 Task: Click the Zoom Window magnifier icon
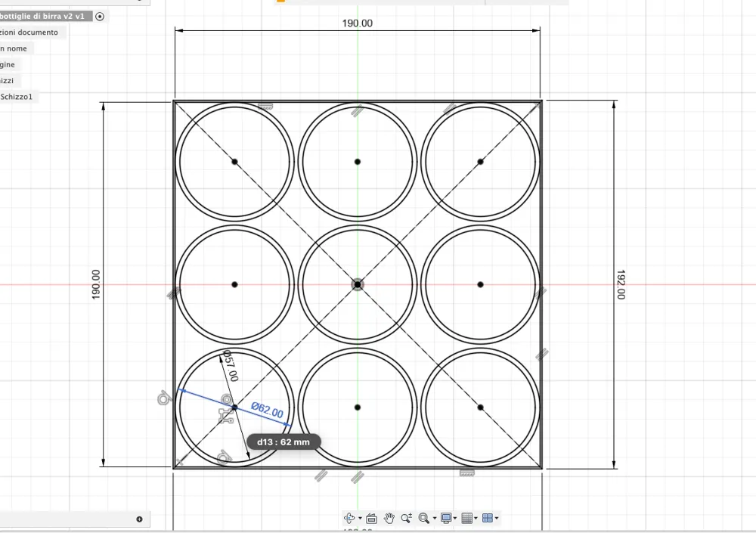pyautogui.click(x=424, y=518)
